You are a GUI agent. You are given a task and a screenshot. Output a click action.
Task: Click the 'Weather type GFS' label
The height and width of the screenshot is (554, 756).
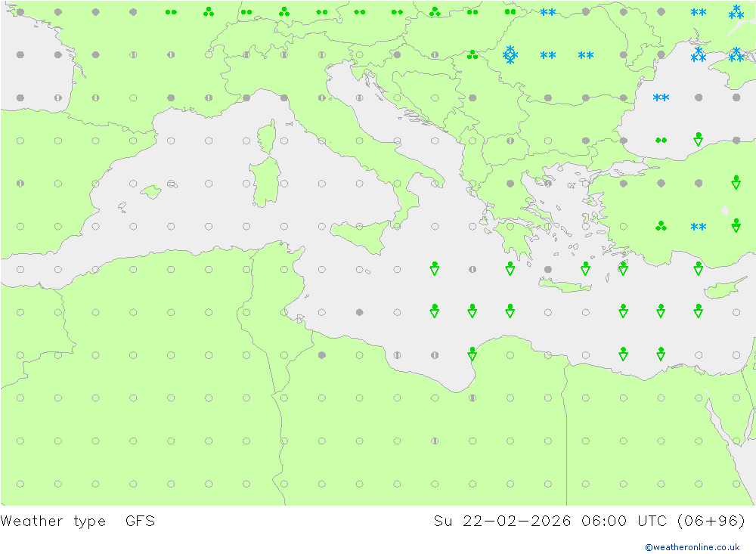pos(78,522)
